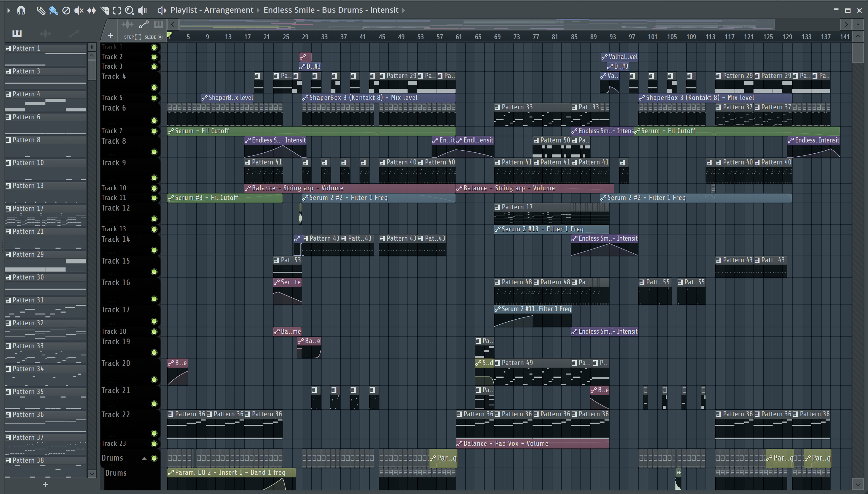Viewport: 868px width, 494px height.
Task: Mute Track 13 with its green light
Action: [154, 229]
